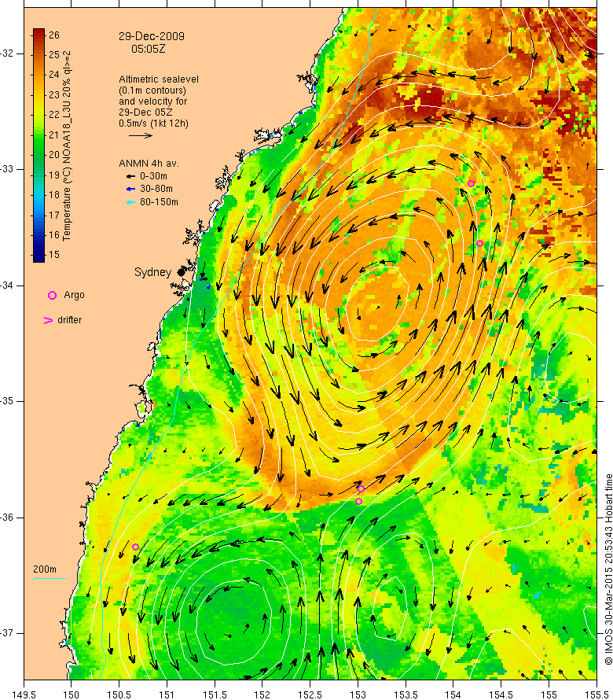Click the black Sydney location dot
Screen dimensions: 613x700
click(181, 272)
